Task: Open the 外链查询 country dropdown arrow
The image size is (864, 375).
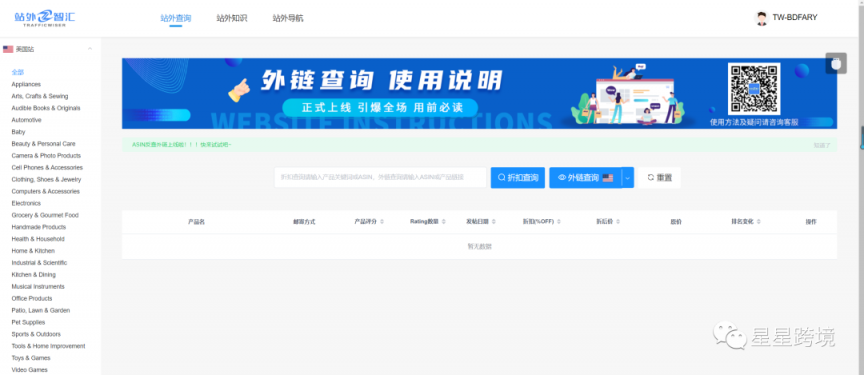Action: click(628, 178)
